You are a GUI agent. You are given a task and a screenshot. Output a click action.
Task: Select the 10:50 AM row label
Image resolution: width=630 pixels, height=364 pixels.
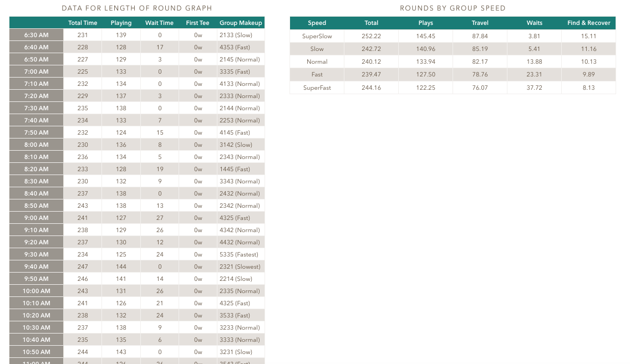click(x=37, y=352)
